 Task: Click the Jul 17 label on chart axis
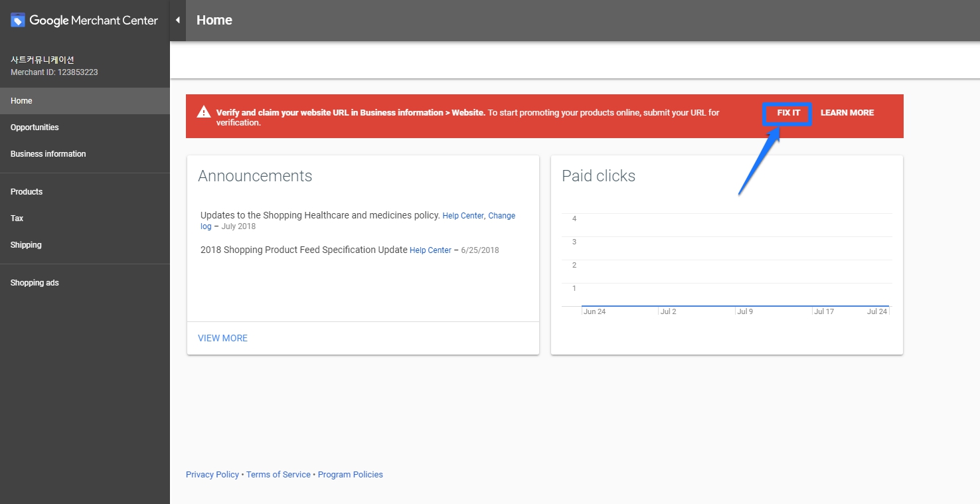(x=824, y=311)
